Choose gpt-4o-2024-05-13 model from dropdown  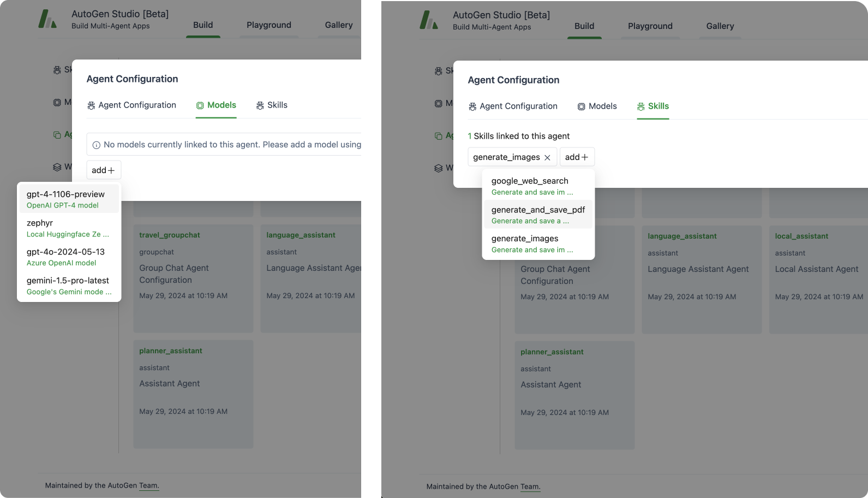coord(69,257)
